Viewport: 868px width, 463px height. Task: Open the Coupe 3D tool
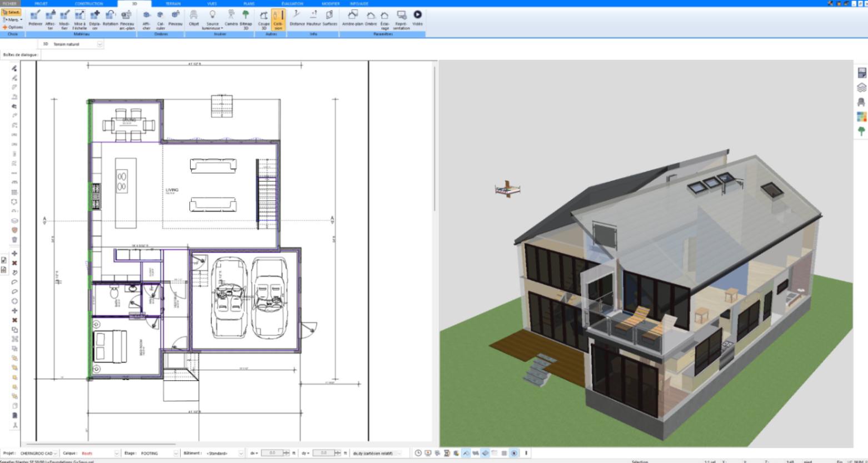[264, 19]
